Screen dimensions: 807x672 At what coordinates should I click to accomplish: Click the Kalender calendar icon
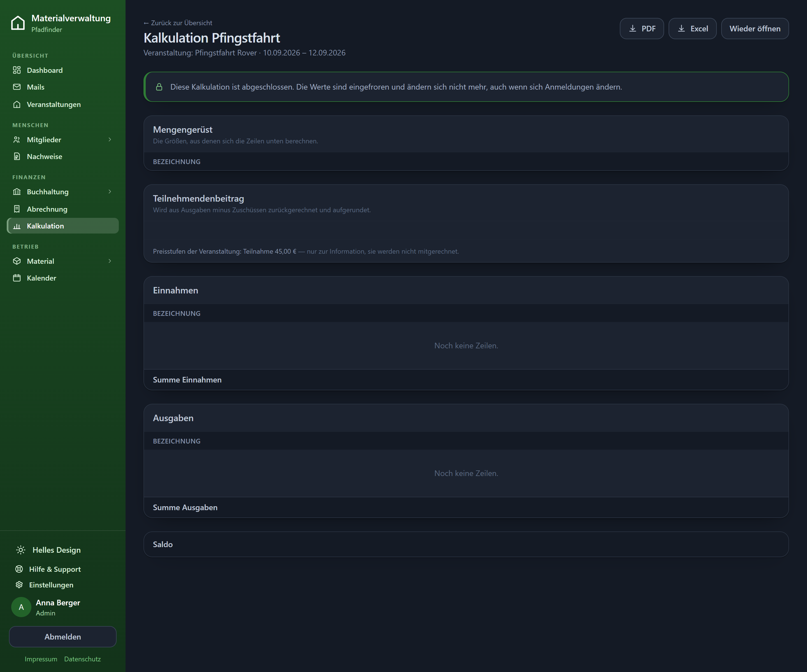17,278
